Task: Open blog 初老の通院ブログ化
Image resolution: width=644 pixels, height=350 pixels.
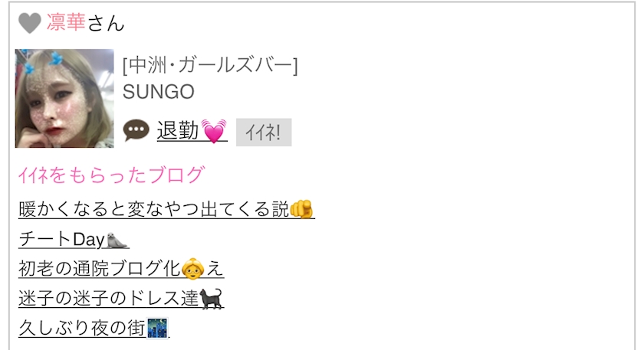Action: pos(121,269)
